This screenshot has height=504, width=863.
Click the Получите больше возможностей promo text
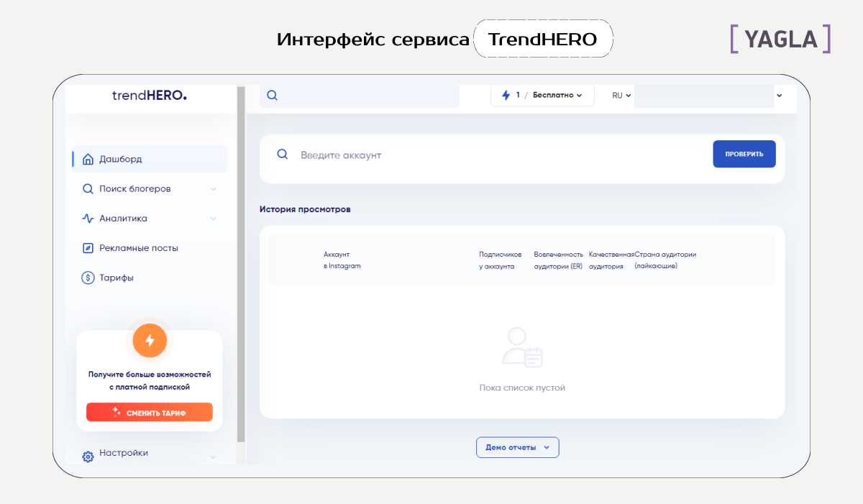point(150,380)
